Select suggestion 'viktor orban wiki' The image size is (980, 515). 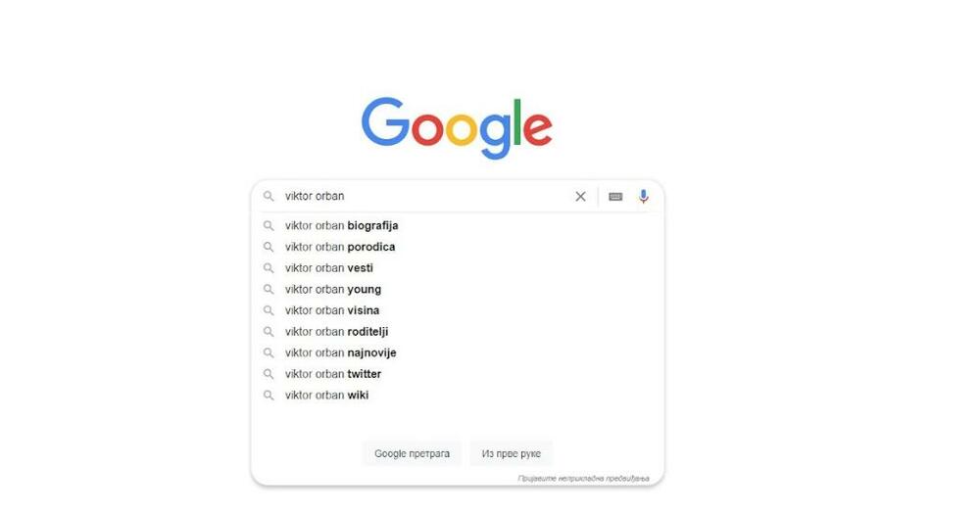(327, 396)
